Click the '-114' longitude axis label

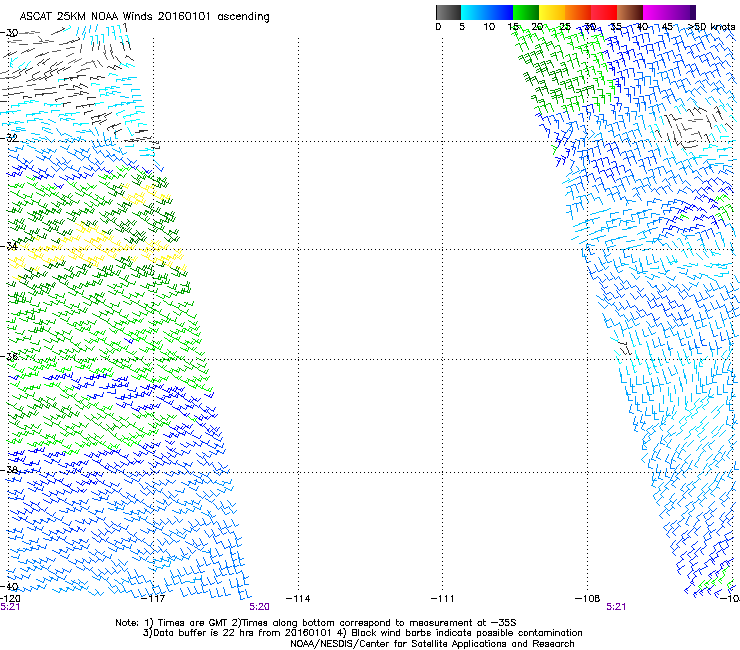pos(298,599)
